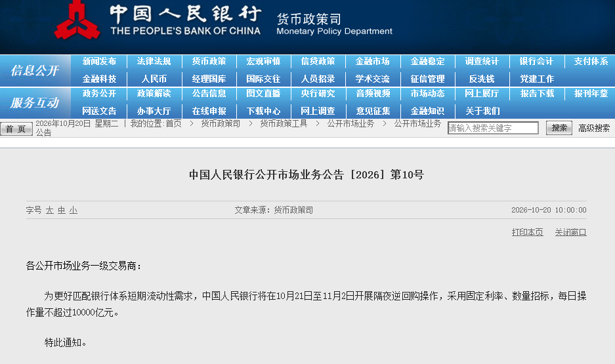Click 打印本页 print link
Screen dimensions: 615x364
(x=527, y=232)
